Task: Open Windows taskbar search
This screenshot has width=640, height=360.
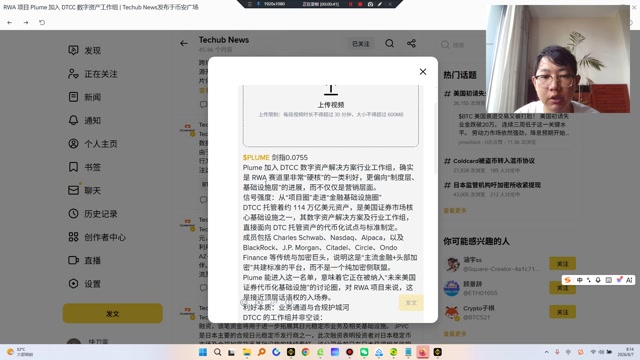Action: coord(218,352)
